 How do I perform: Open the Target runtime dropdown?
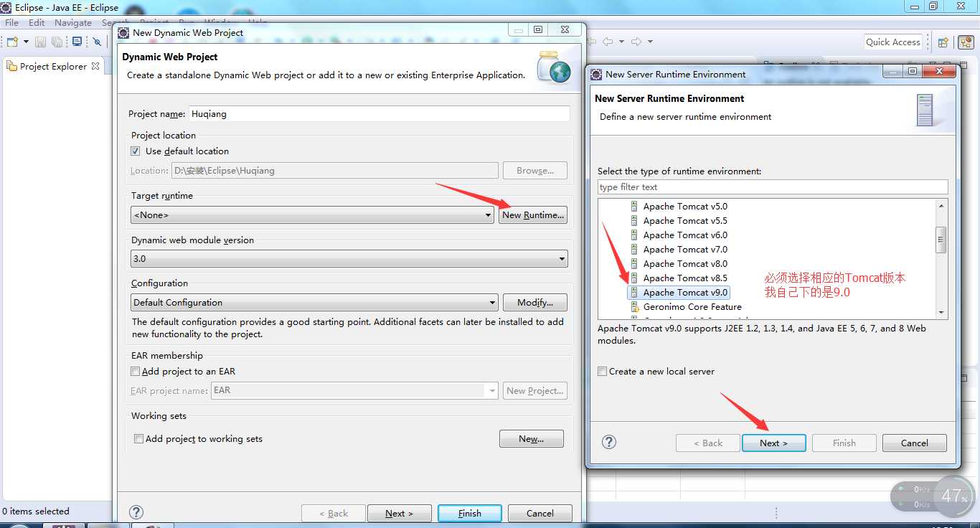pos(313,214)
